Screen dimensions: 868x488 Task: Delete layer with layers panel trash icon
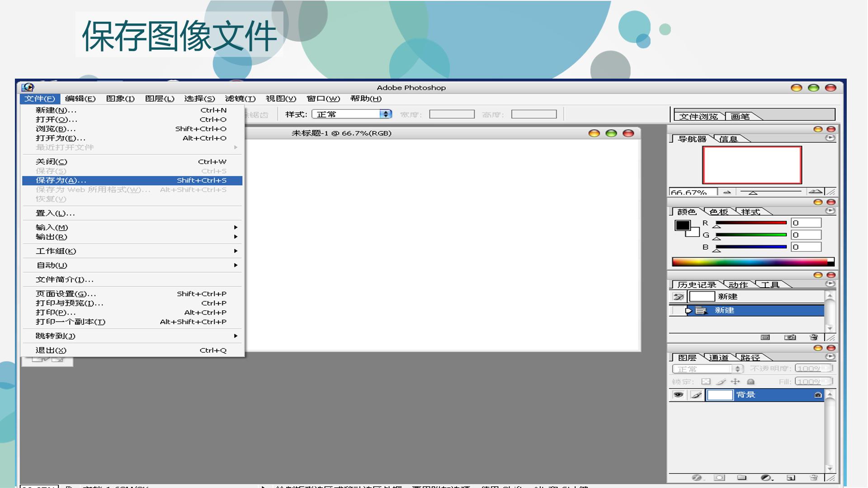(x=814, y=478)
